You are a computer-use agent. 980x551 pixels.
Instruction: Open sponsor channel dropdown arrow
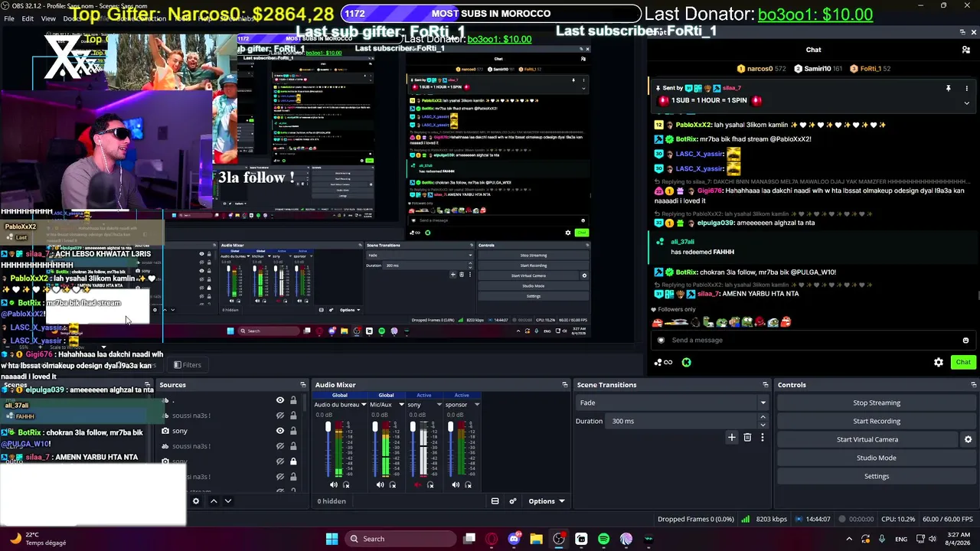click(x=476, y=405)
